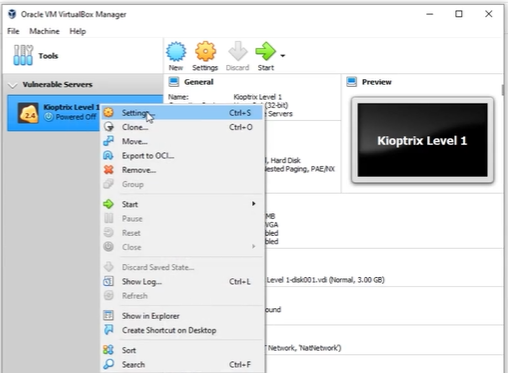Select the Kioptrix Level 1 machine icon
Viewport: 508px width, 373px height.
coord(28,113)
